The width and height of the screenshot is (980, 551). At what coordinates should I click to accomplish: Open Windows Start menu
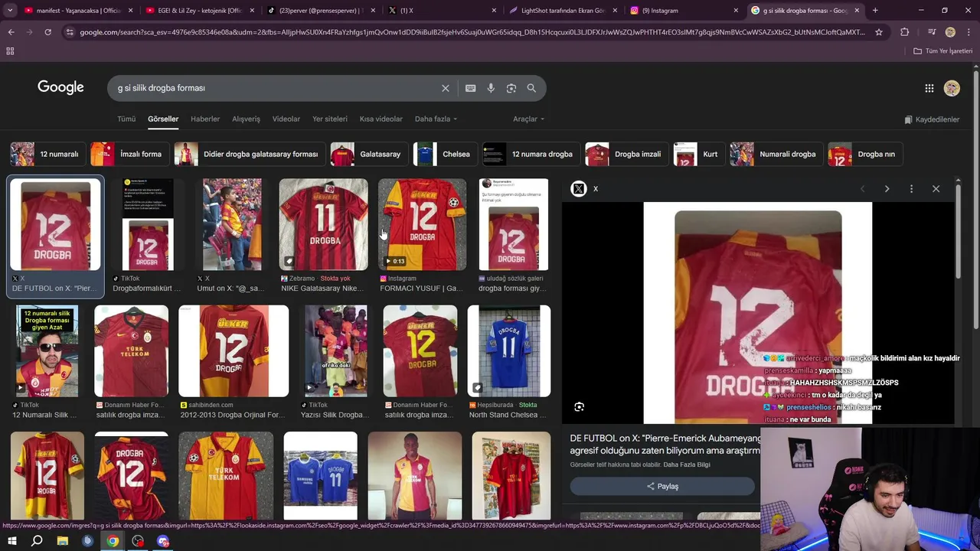12,541
